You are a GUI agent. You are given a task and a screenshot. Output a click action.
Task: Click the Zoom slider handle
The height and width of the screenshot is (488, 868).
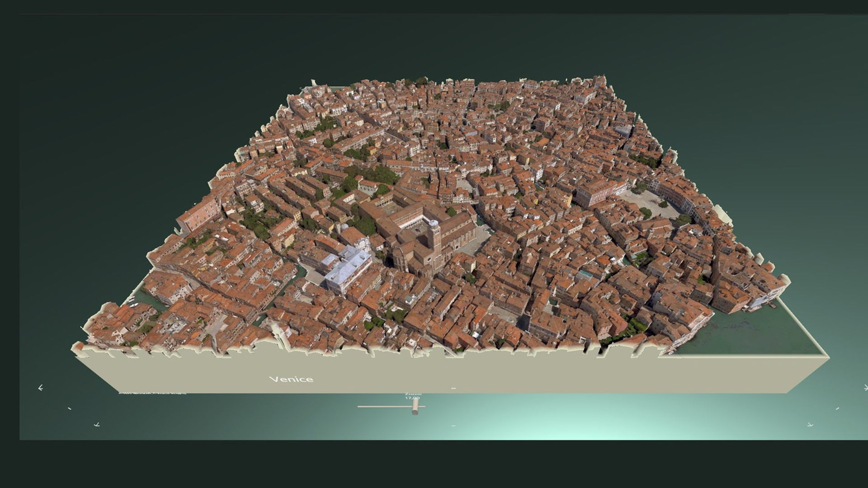(x=415, y=408)
